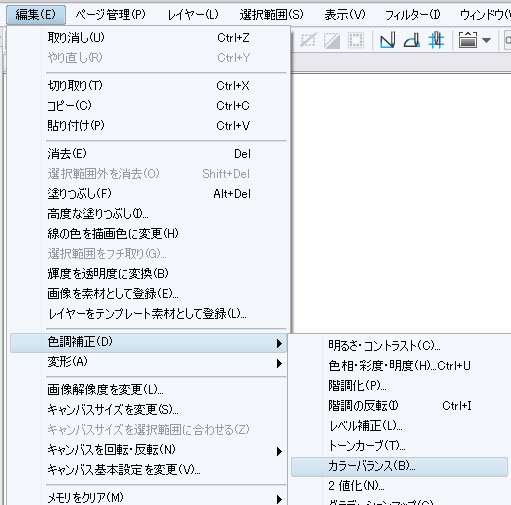Choose 貼り付け(P) paste command
Viewport: 511px width, 505px height.
148,126
